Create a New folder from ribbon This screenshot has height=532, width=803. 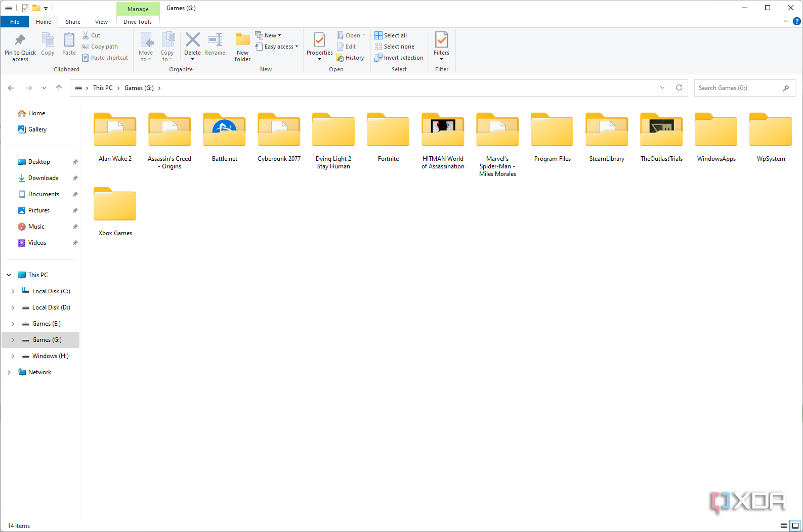(243, 47)
